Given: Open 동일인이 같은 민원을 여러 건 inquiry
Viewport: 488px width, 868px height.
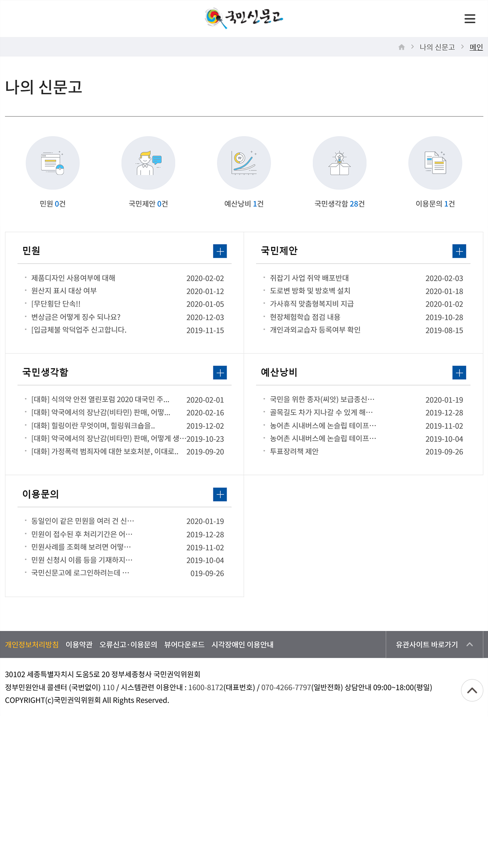Looking at the screenshot, I should coord(83,521).
